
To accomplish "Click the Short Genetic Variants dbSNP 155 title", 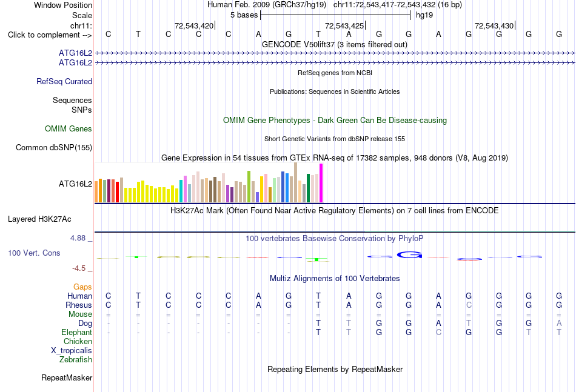I will click(x=335, y=139).
